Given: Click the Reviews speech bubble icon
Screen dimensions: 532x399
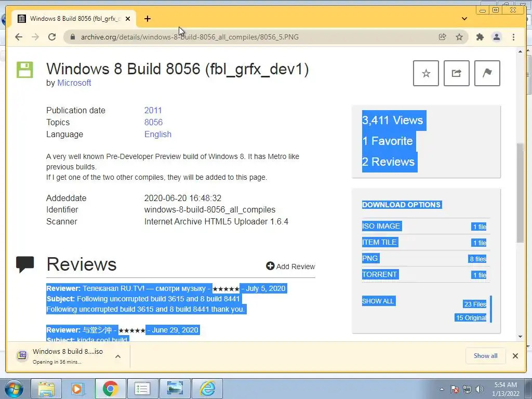Looking at the screenshot, I should click(25, 264).
